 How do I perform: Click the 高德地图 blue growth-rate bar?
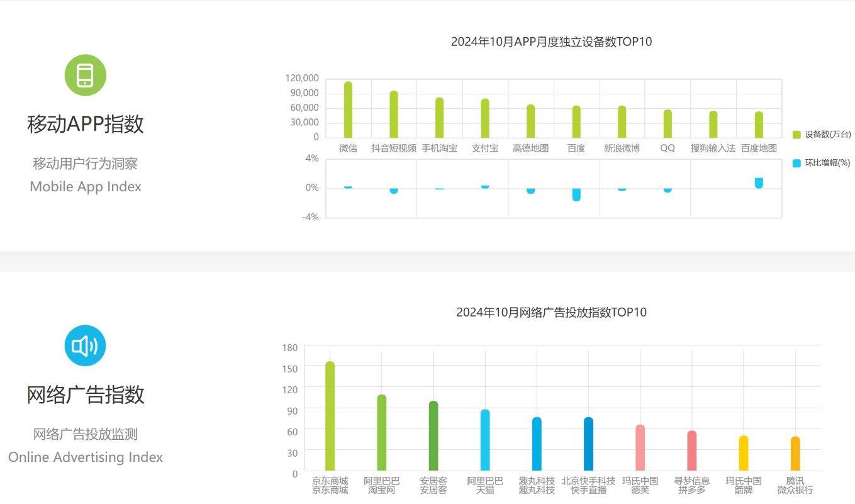(530, 191)
